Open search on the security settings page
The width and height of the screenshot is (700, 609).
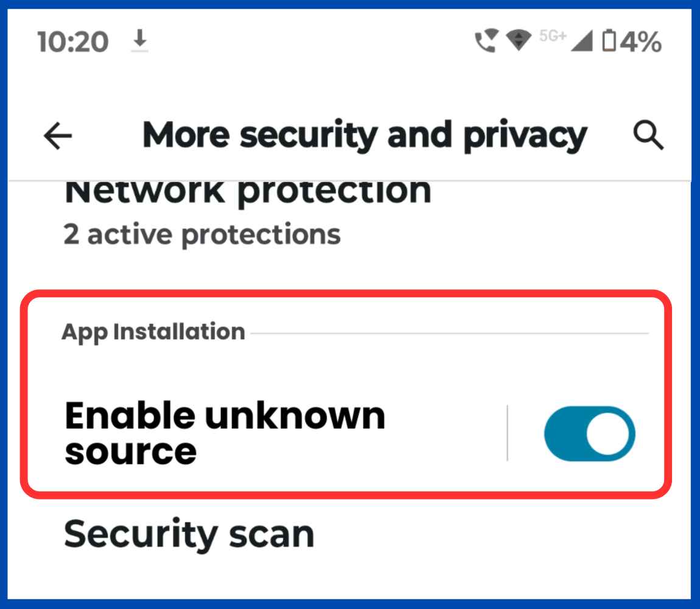click(x=647, y=135)
